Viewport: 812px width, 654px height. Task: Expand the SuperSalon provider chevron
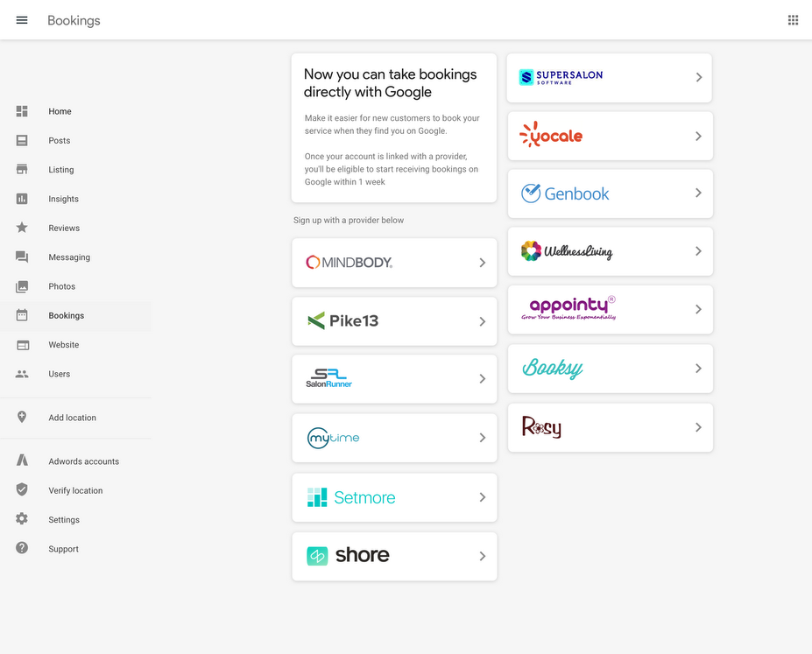click(699, 78)
